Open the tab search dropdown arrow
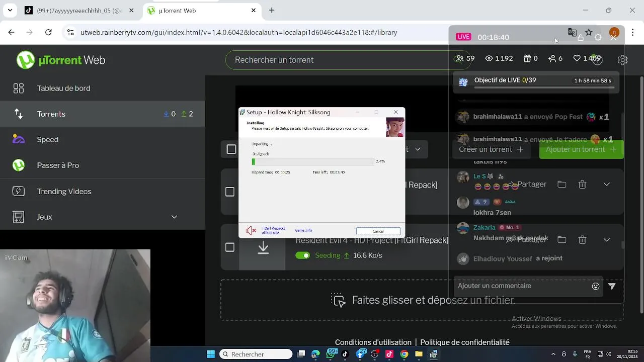Viewport: 644px width, 362px height. click(11, 10)
